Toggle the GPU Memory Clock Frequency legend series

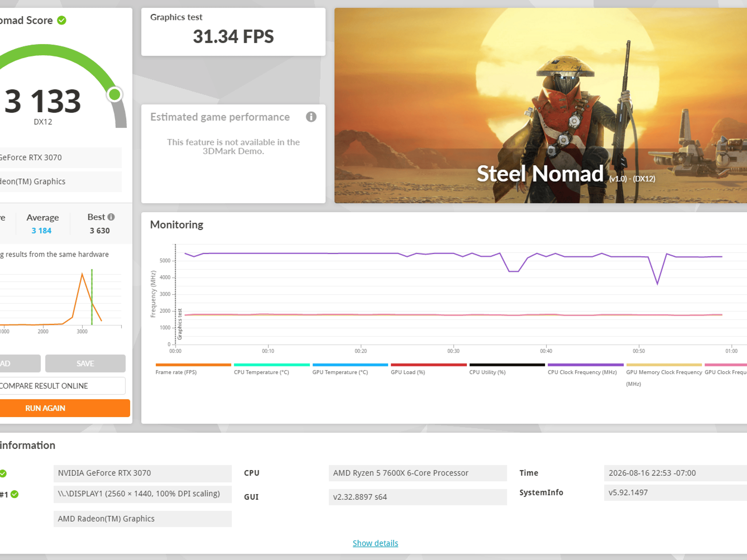pos(664,375)
